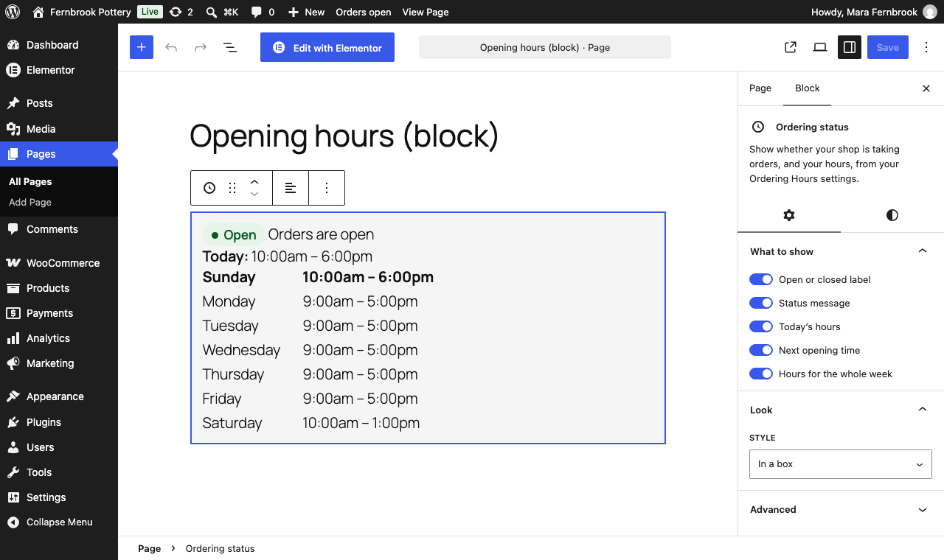Collapse the Look section
The height and width of the screenshot is (560, 944).
(841, 410)
